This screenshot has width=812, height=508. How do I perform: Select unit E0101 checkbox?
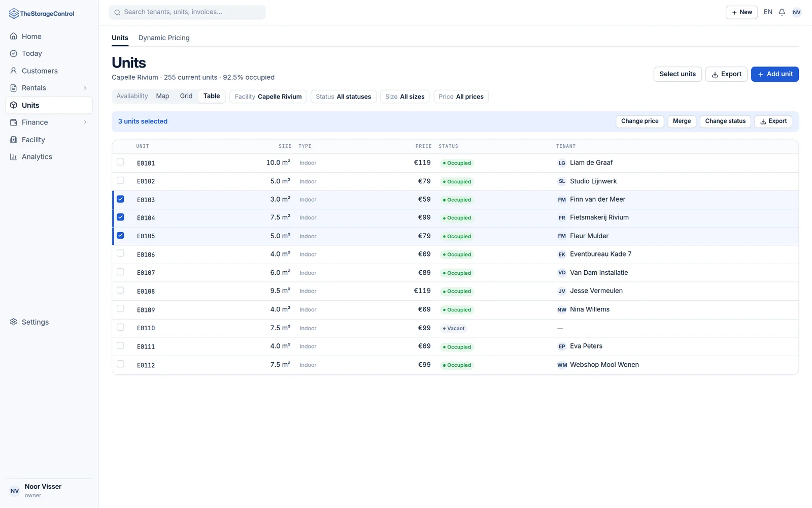pos(120,162)
